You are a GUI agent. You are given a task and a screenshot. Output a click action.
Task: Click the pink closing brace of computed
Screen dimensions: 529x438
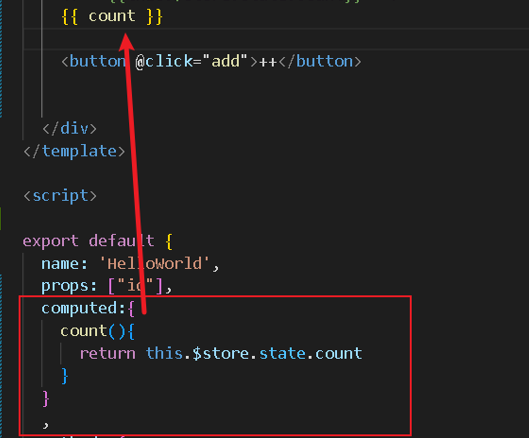pos(46,399)
